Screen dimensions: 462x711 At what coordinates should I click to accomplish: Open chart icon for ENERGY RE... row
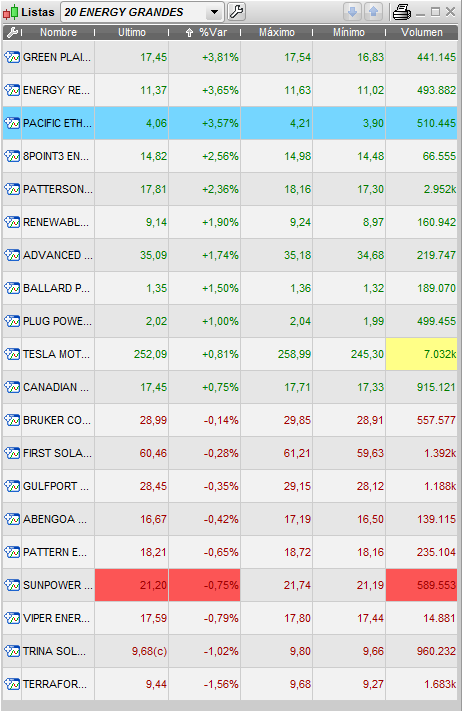point(12,90)
